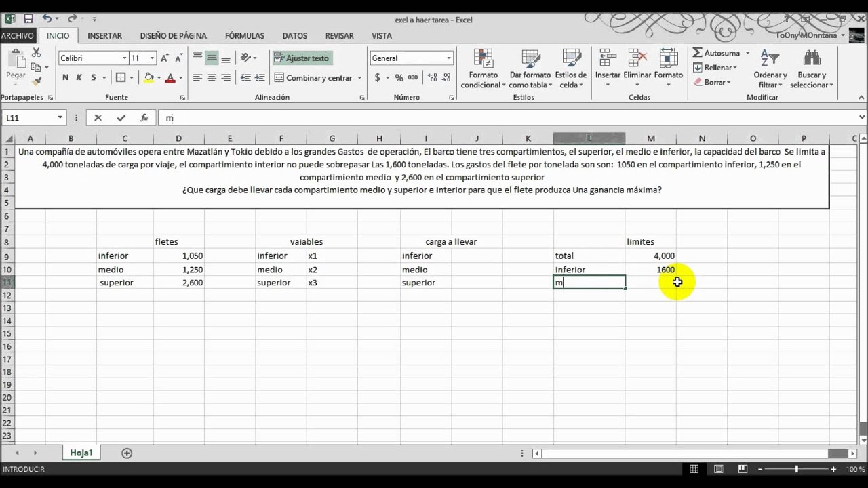This screenshot has width=868, height=488.
Task: Toggle Ajustar texto wrap text
Action: [x=302, y=58]
